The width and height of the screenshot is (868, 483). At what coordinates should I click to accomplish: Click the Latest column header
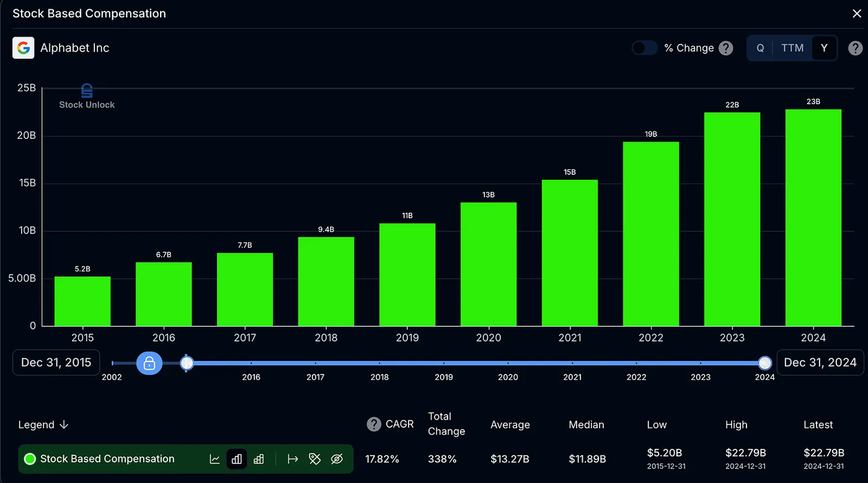point(818,425)
